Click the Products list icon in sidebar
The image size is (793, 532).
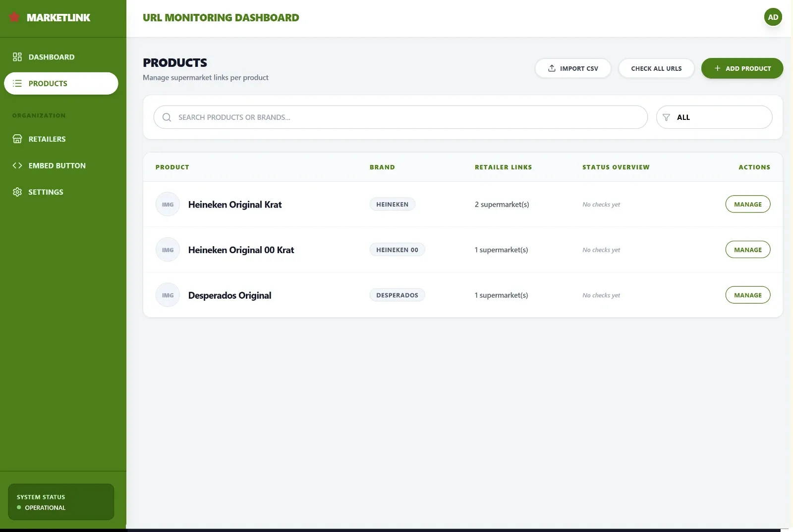17,83
